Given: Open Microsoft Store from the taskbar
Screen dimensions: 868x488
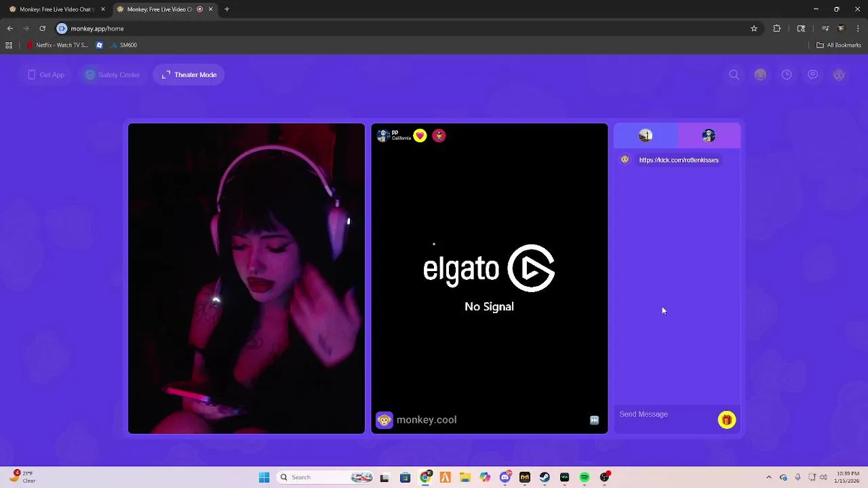Looking at the screenshot, I should coord(405,477).
